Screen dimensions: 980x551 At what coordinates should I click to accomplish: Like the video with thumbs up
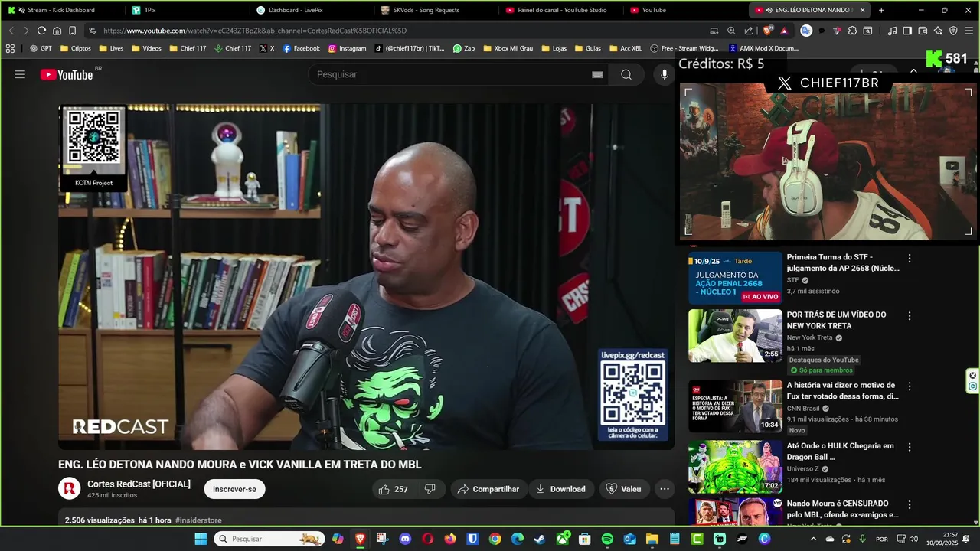(393, 489)
